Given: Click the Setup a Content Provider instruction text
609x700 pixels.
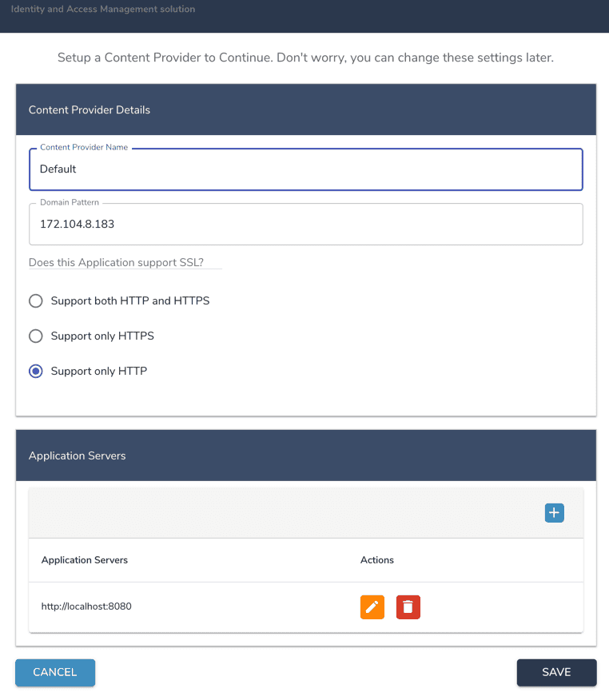Looking at the screenshot, I should pos(305,58).
